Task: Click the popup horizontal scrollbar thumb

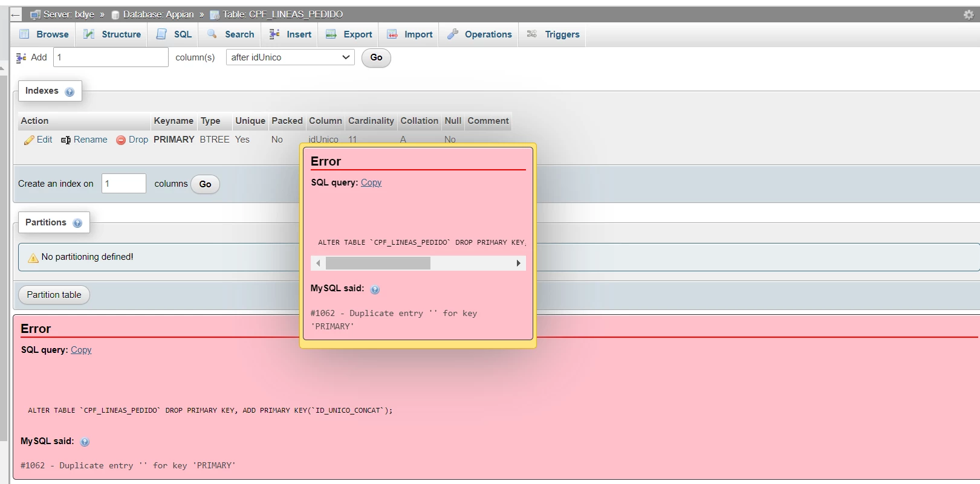Action: tap(378, 263)
